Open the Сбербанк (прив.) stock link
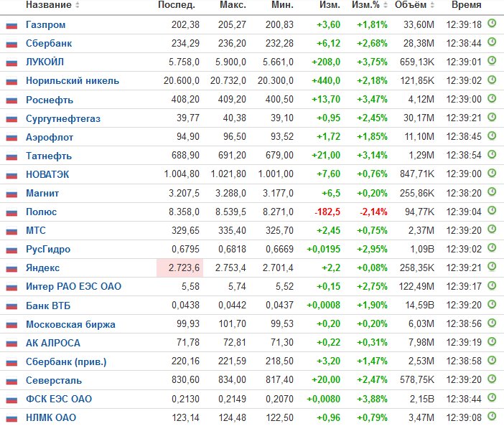This screenshot has height=426, width=504. point(66,361)
